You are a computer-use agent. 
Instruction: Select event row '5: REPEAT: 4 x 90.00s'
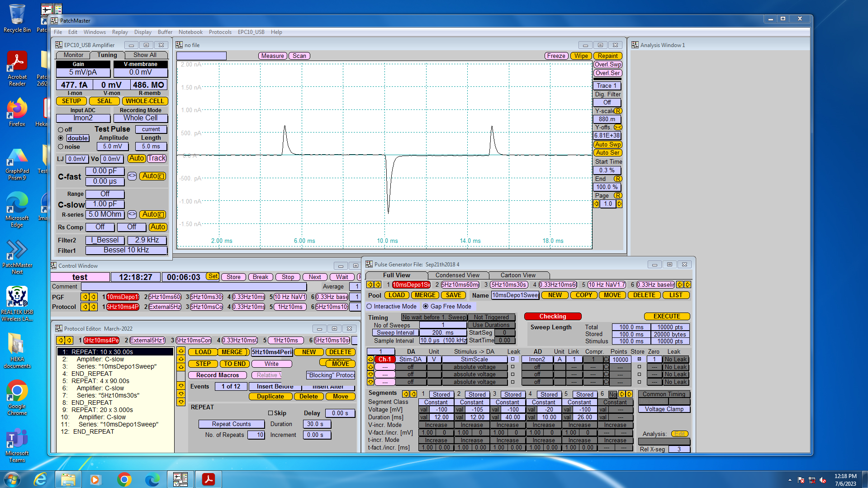(115, 381)
